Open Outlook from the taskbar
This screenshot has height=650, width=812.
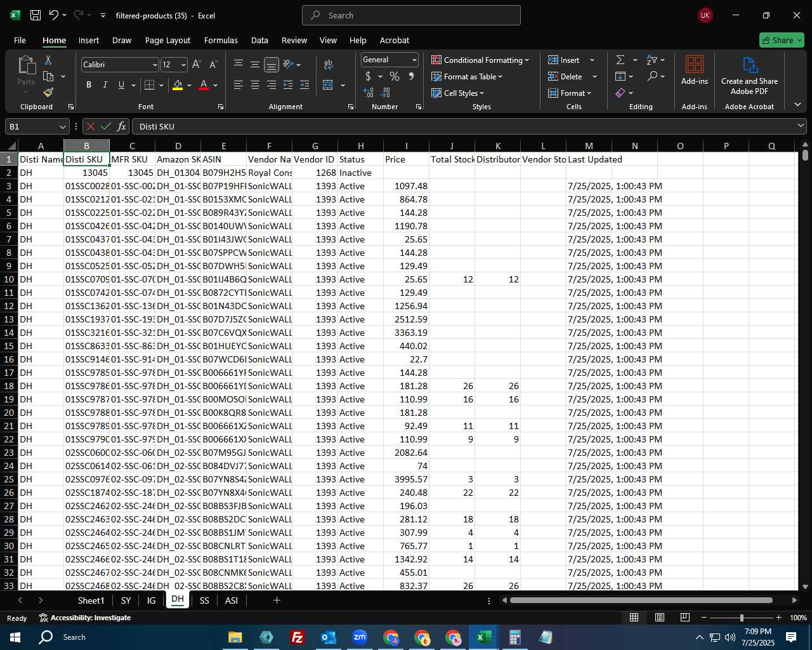point(328,637)
